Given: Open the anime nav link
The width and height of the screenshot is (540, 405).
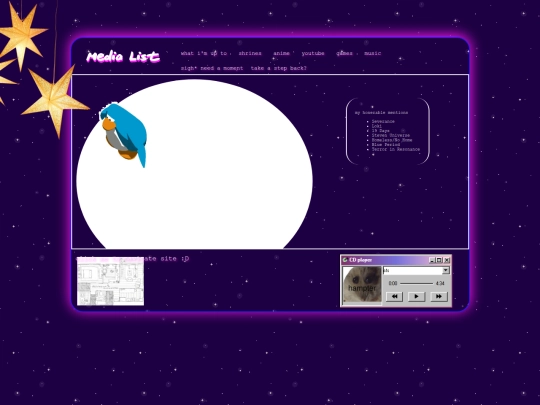Looking at the screenshot, I should [x=281, y=53].
